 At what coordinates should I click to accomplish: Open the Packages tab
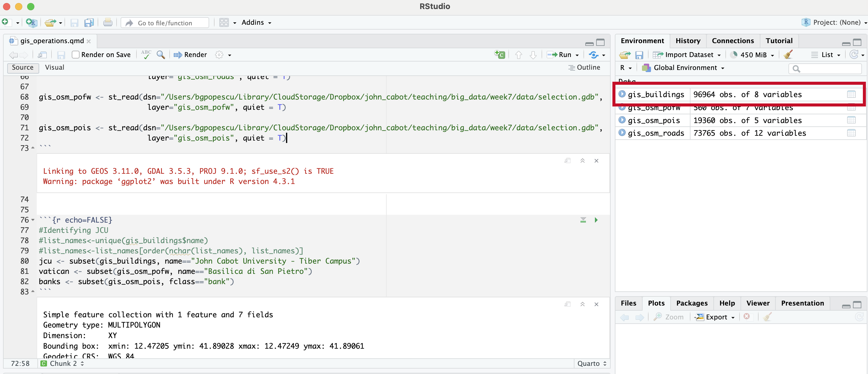[691, 303]
